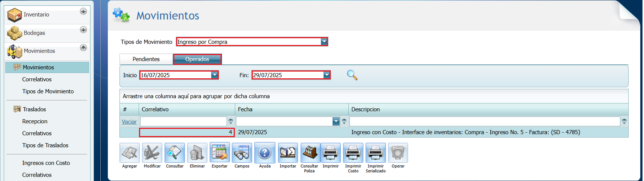Viewport: 644px width, 181px height.
Task: Open Correlativos under Ingresos con Costo
Action: click(x=37, y=175)
